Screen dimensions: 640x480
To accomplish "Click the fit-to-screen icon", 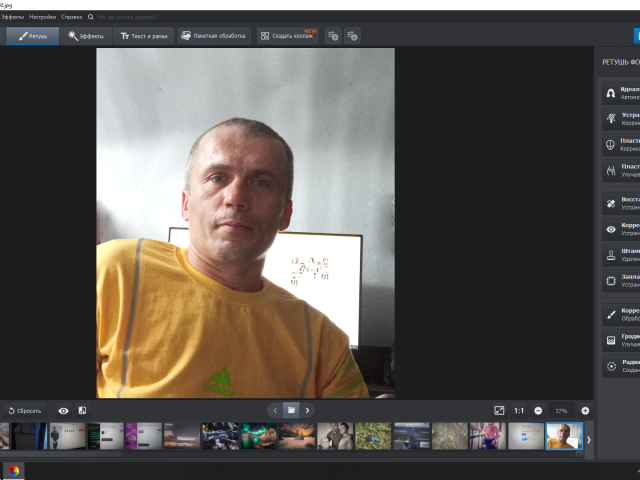I will click(499, 411).
